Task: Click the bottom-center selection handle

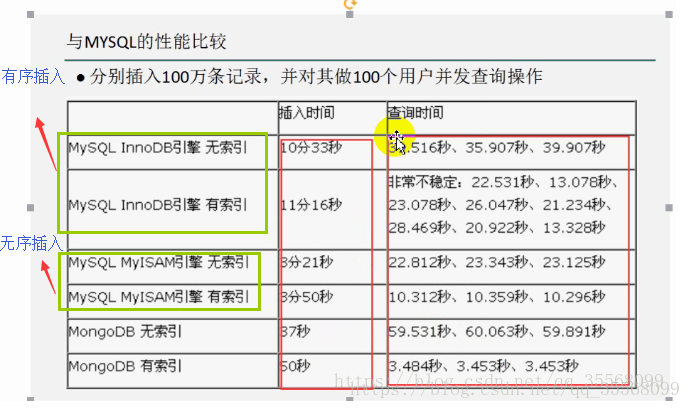Action: click(x=350, y=399)
